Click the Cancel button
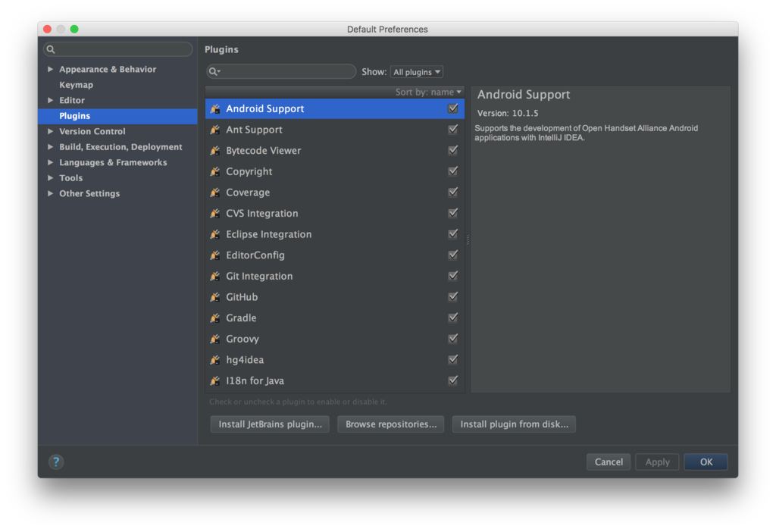776x532 pixels. (x=609, y=462)
